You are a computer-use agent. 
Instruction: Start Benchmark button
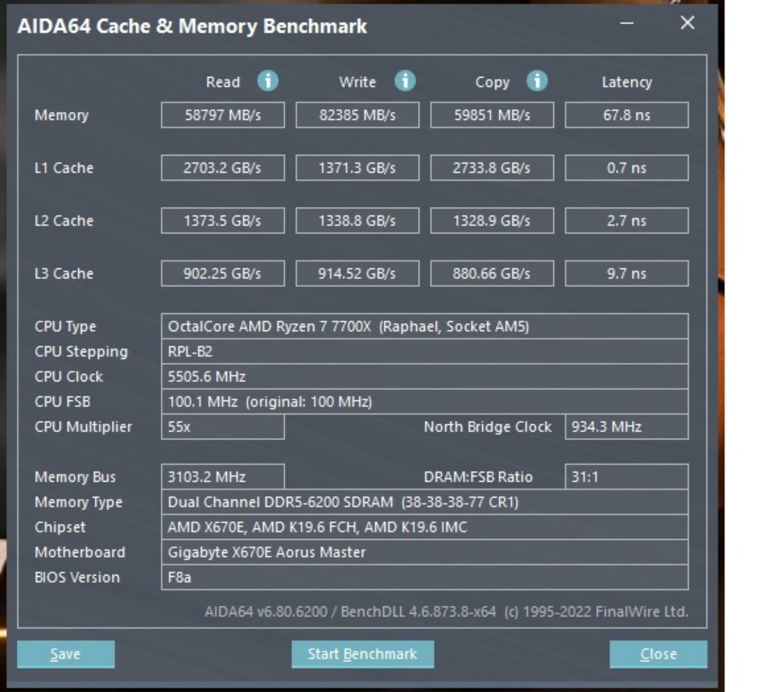(363, 654)
